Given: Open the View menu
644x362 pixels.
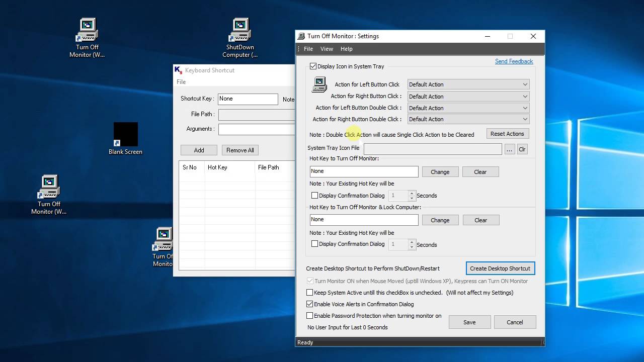Looking at the screenshot, I should [x=327, y=49].
